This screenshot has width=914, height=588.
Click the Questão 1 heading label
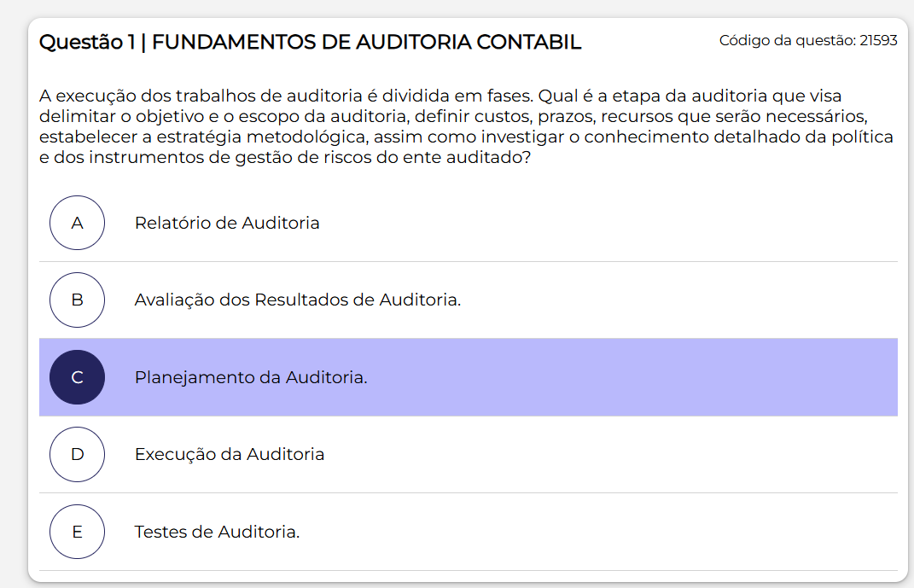click(x=87, y=42)
